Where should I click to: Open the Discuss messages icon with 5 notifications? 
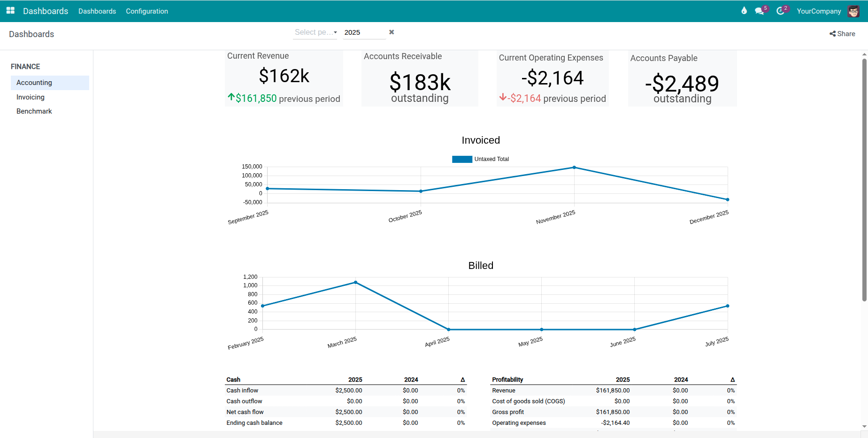760,10
